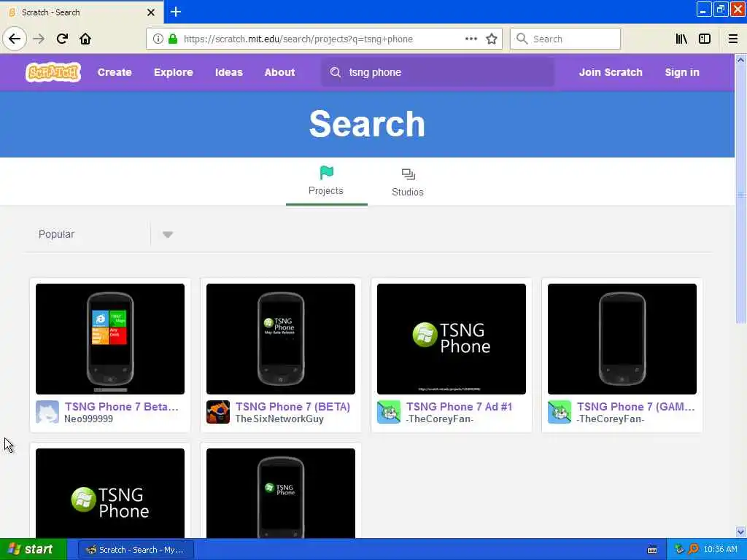Open the Library icon in toolbar
The width and height of the screenshot is (747, 560).
[681, 39]
